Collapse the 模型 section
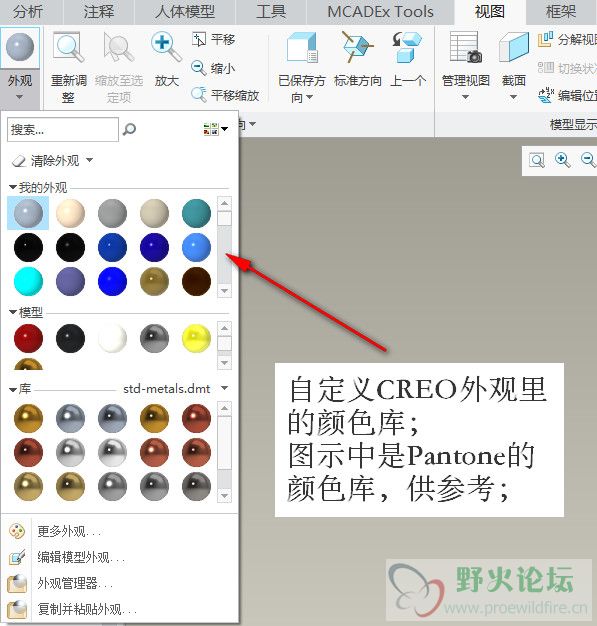Image resolution: width=597 pixels, height=626 pixels. (x=13, y=312)
